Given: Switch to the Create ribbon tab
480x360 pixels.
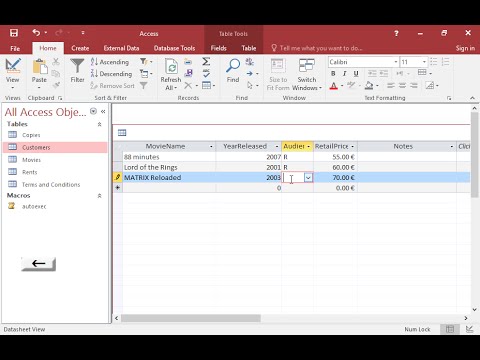Looking at the screenshot, I should 80,48.
